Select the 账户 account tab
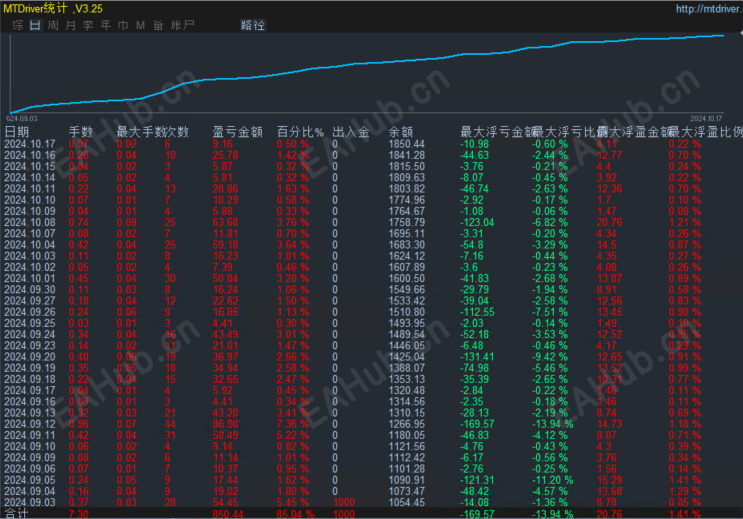Screen dimensions: 743x519 (183, 25)
